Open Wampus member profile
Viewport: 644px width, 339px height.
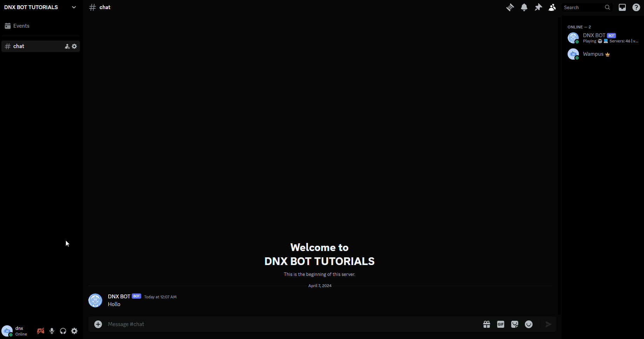pos(593,54)
